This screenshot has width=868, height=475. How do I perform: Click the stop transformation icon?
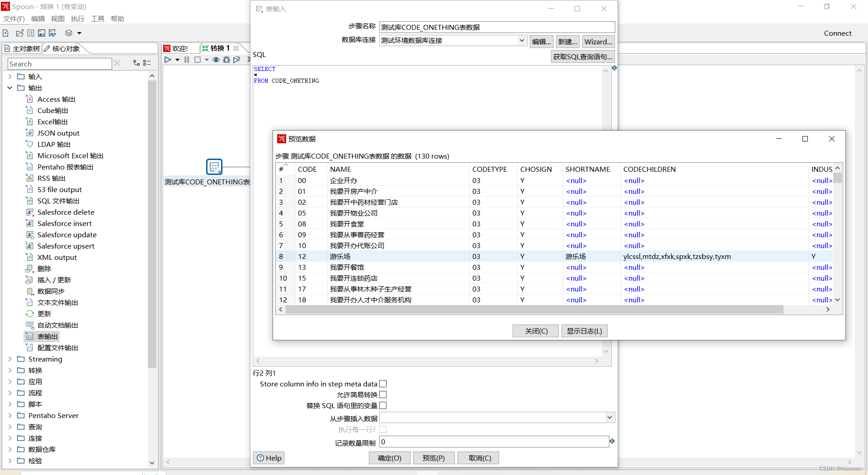point(198,60)
